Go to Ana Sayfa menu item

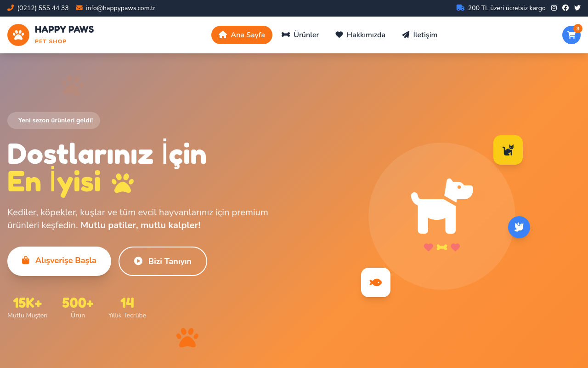pyautogui.click(x=242, y=35)
